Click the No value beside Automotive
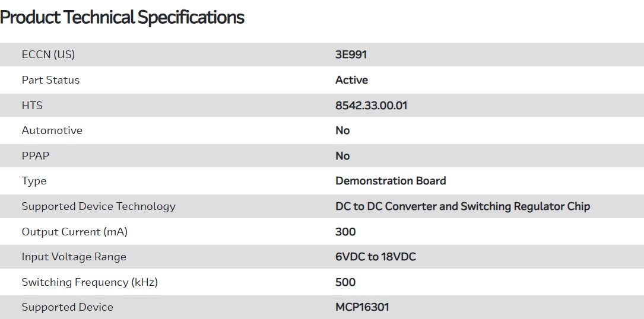 342,130
